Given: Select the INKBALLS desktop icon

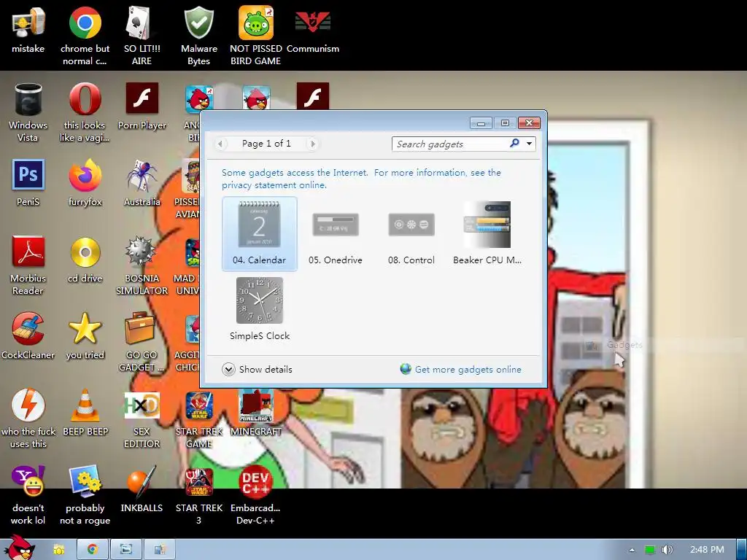Looking at the screenshot, I should pyautogui.click(x=142, y=489).
